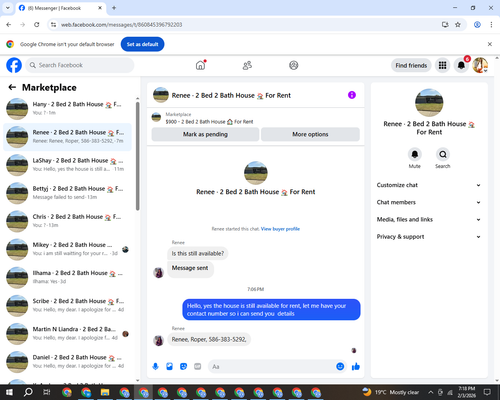
Task: Open Daniel 2 Bed 2 Bath House chat
Action: [x=67, y=361]
